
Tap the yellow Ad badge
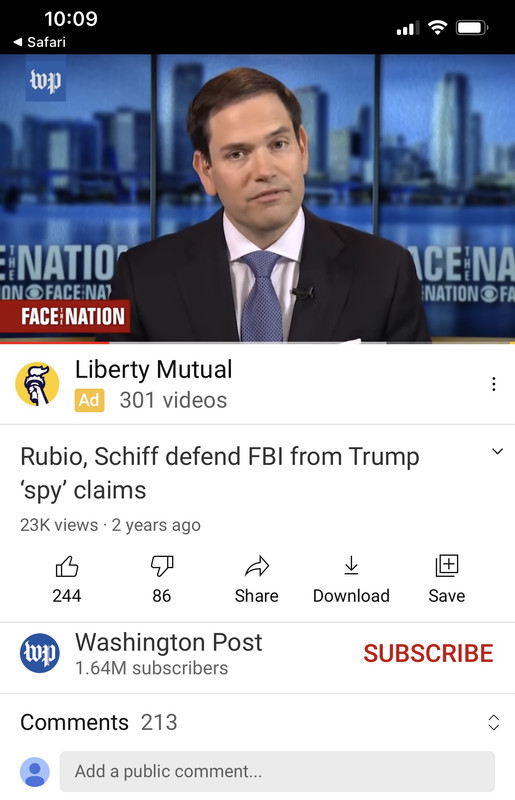[x=89, y=401]
